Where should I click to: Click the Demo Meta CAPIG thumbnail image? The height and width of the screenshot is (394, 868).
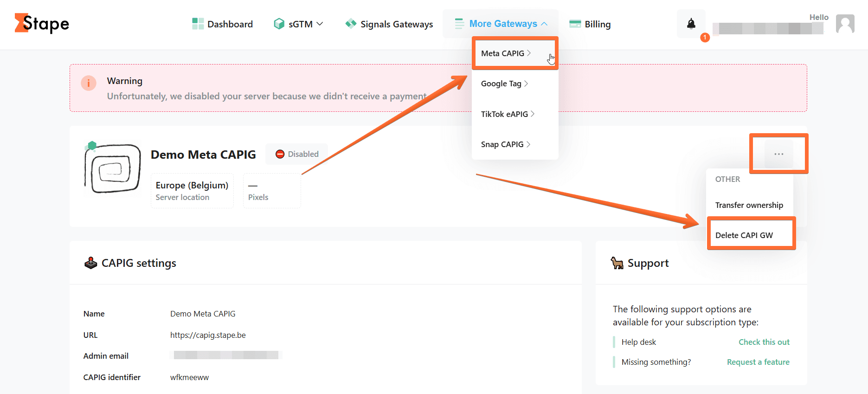pos(112,168)
